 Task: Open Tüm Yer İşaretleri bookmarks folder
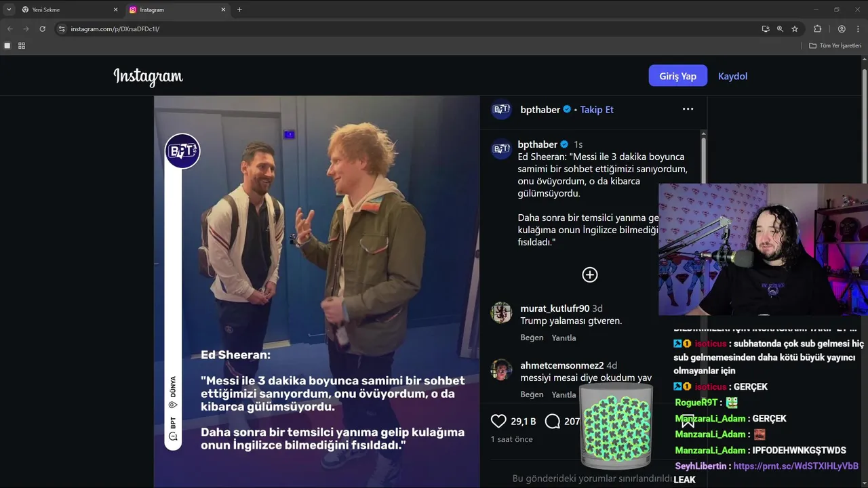tap(835, 45)
